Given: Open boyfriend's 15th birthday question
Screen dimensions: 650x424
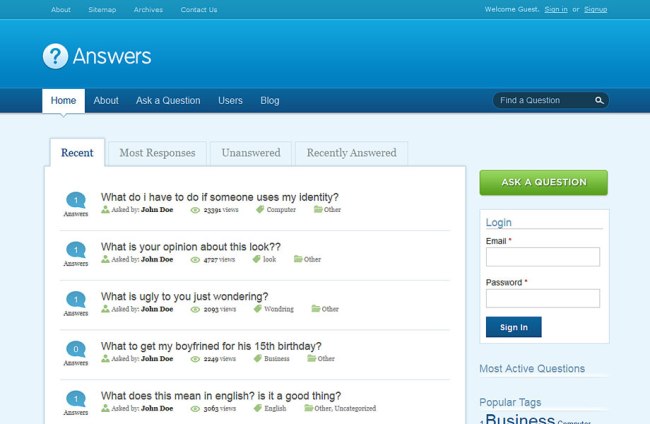Looking at the screenshot, I should (211, 346).
